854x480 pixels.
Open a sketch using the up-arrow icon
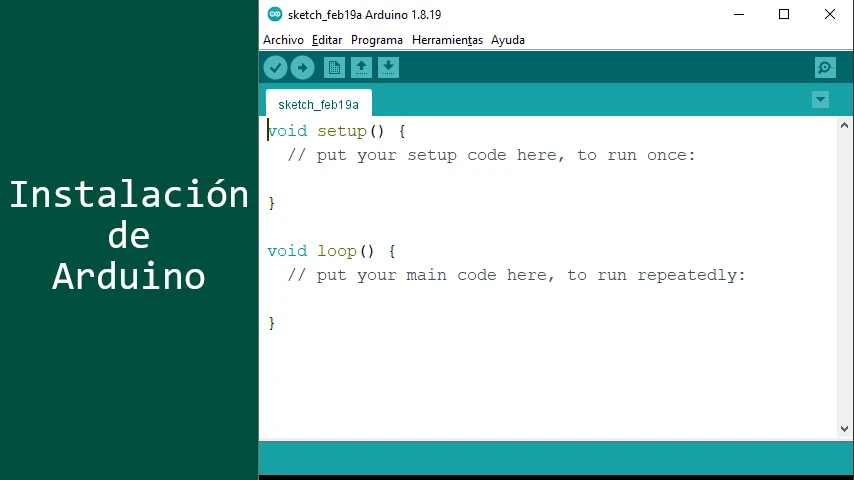(361, 68)
